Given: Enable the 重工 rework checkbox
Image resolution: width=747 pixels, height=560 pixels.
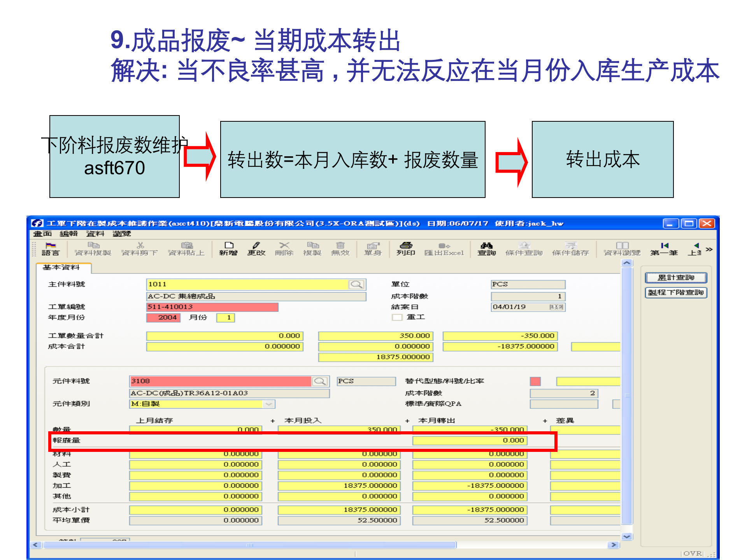Looking at the screenshot, I should tap(397, 317).
